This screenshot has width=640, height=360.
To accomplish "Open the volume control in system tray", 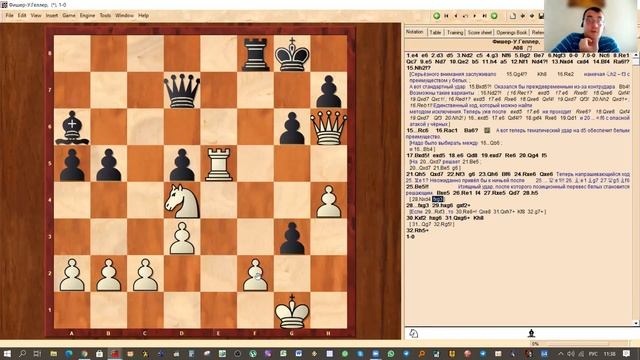I will tap(571, 353).
